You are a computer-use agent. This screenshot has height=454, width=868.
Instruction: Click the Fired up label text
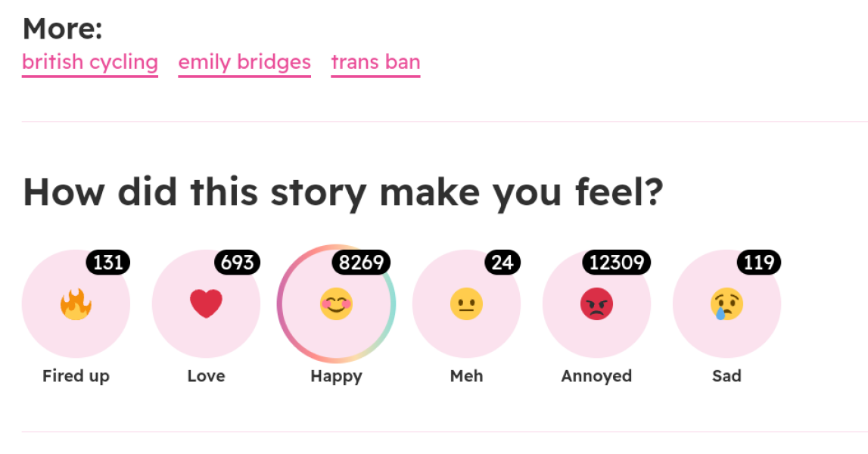point(76,375)
